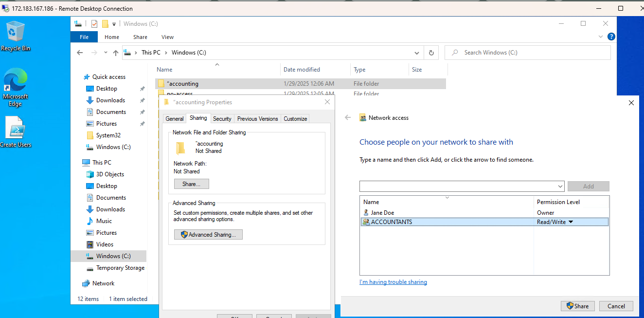Click the Explorer Back arrow

[x=80, y=53]
